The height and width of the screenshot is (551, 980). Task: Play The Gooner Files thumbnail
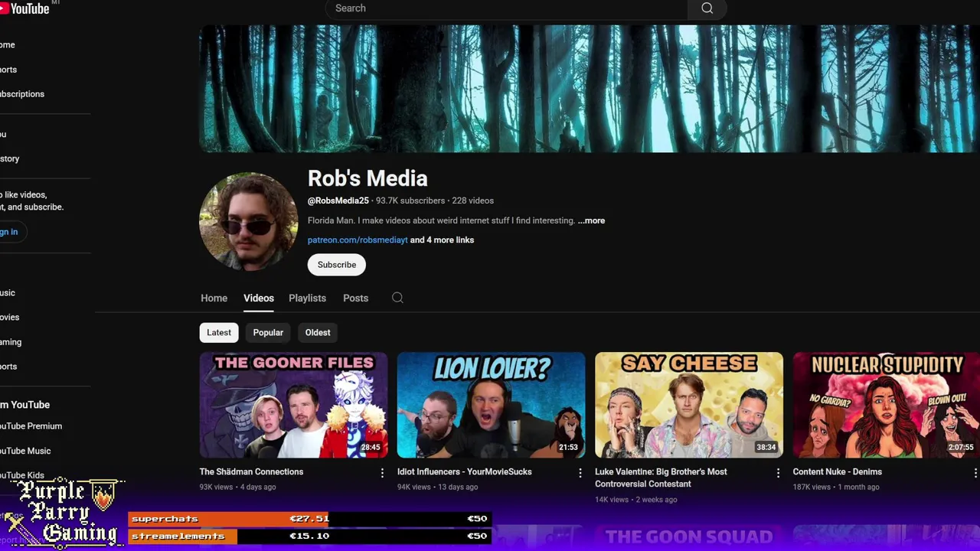pos(293,405)
